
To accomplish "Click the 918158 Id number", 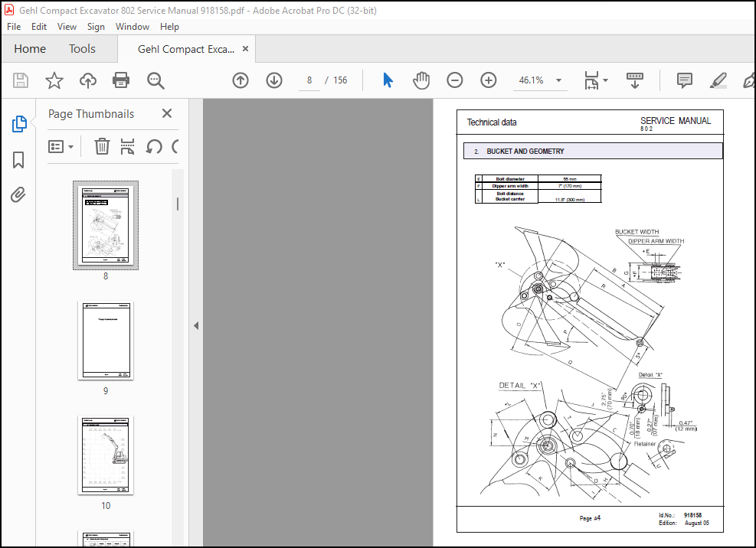I will pyautogui.click(x=693, y=515).
